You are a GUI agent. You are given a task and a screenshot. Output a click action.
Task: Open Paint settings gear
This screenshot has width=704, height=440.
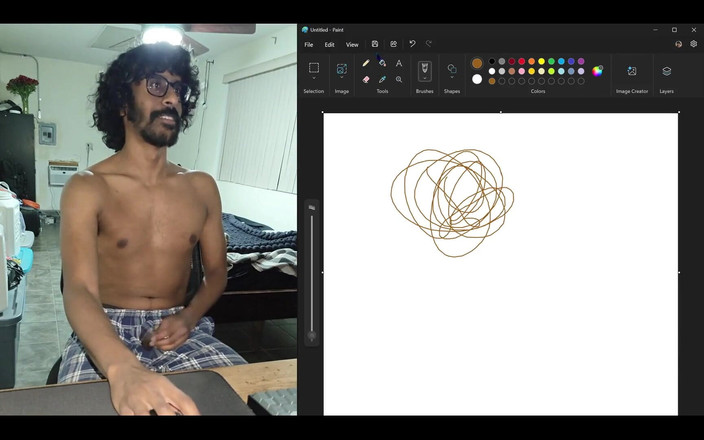pos(694,44)
